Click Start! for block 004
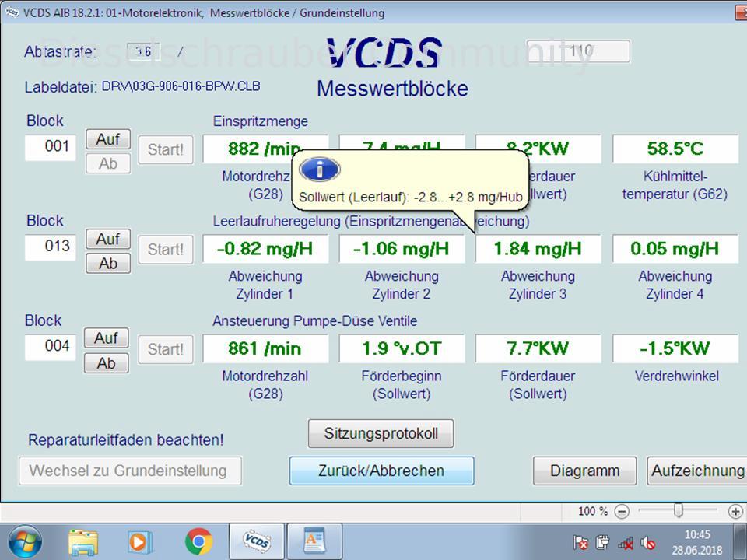 coord(166,349)
